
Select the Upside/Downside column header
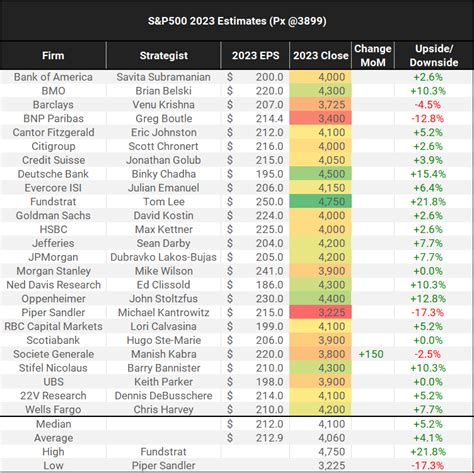click(434, 55)
